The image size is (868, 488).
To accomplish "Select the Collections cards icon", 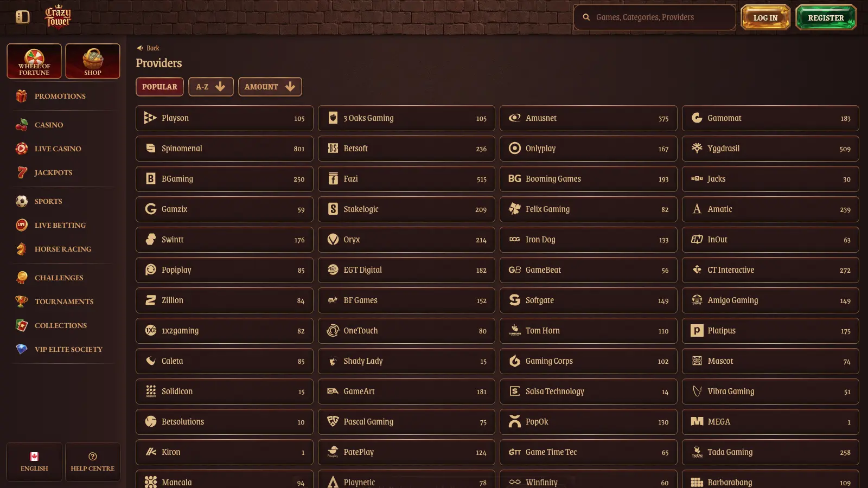I will pyautogui.click(x=22, y=325).
